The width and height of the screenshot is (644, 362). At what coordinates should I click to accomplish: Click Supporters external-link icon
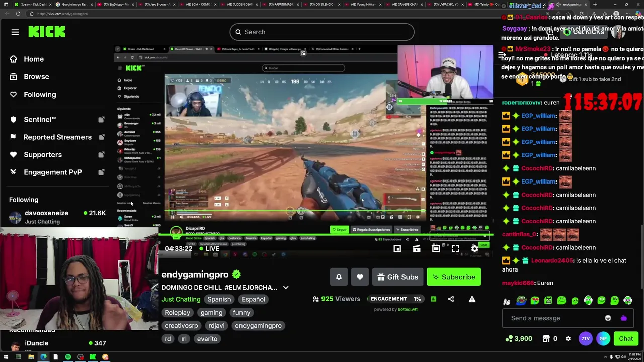click(x=101, y=155)
